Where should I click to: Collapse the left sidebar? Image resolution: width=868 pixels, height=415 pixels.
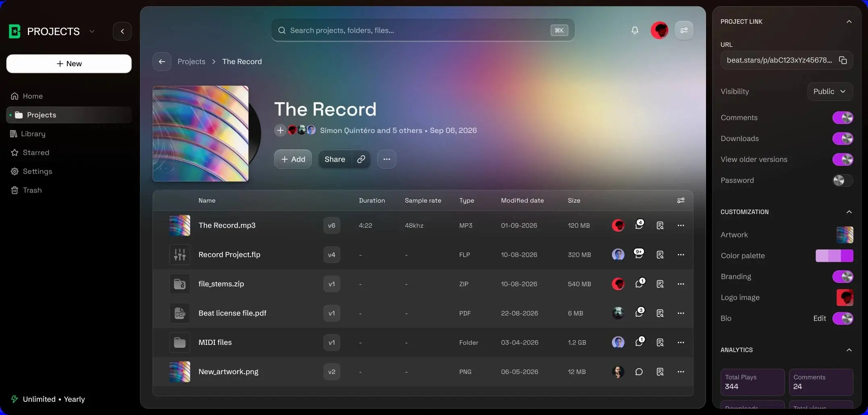(x=122, y=31)
